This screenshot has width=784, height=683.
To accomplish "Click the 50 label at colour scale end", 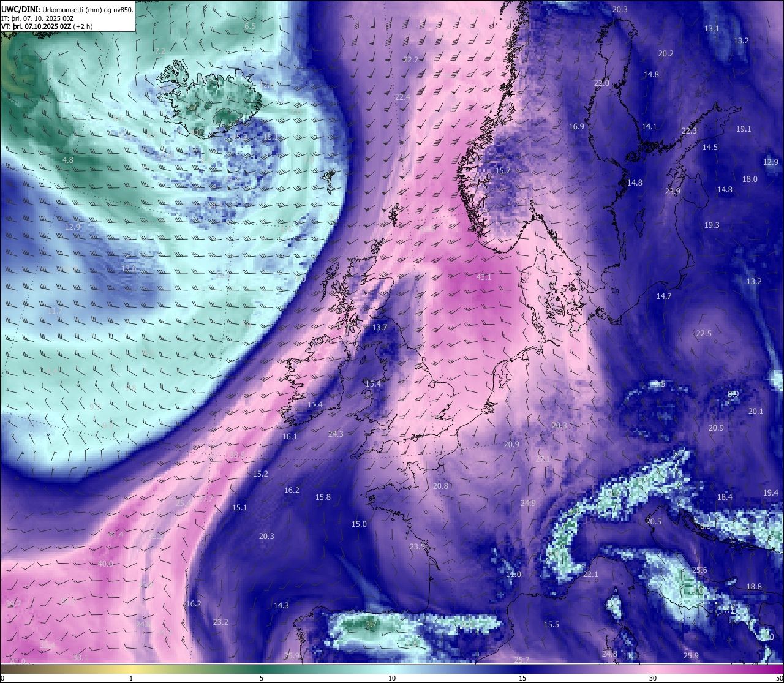I will pyautogui.click(x=778, y=678).
